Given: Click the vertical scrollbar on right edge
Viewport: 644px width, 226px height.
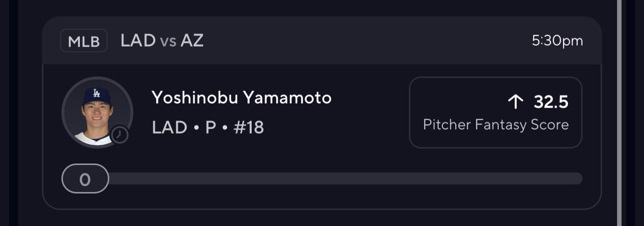Looking at the screenshot, I should 619,113.
